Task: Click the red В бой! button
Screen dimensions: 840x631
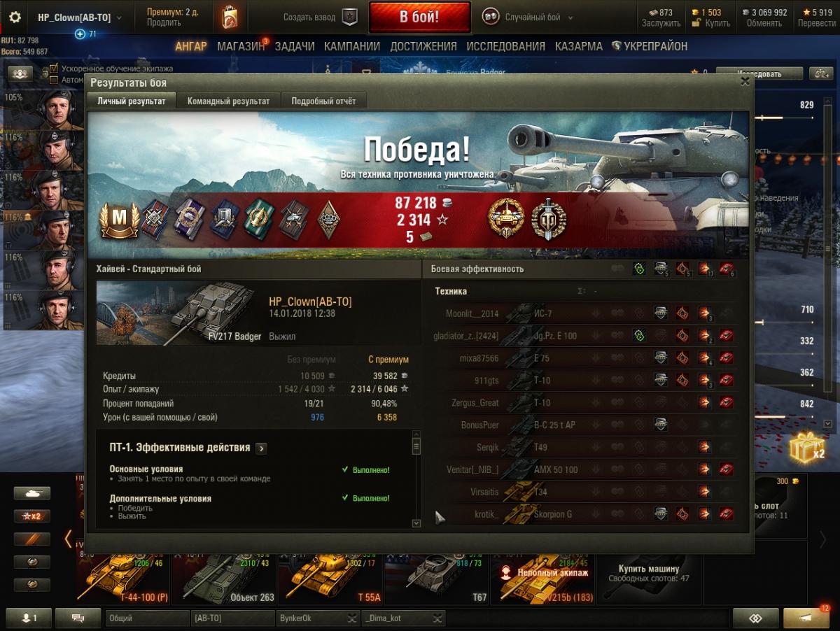Action: [419, 17]
